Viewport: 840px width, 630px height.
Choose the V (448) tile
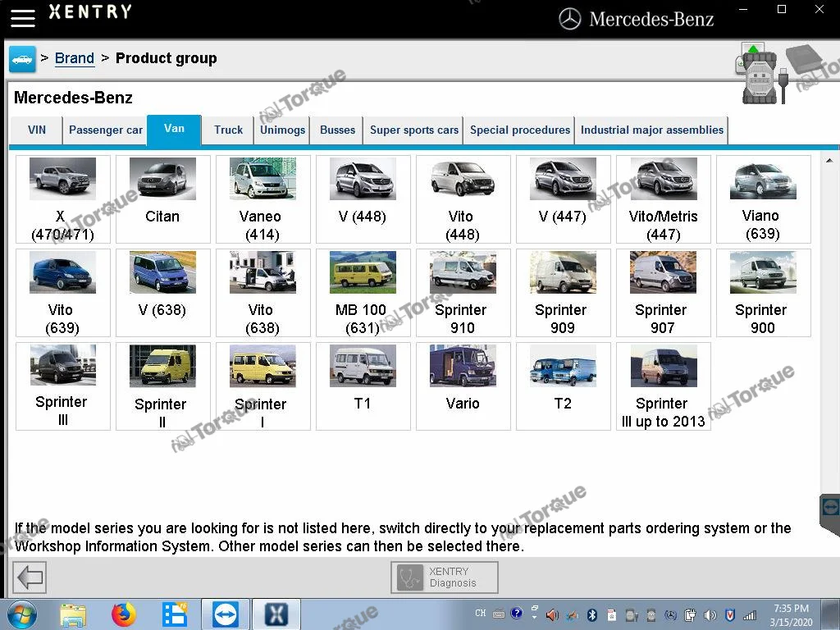pyautogui.click(x=363, y=199)
